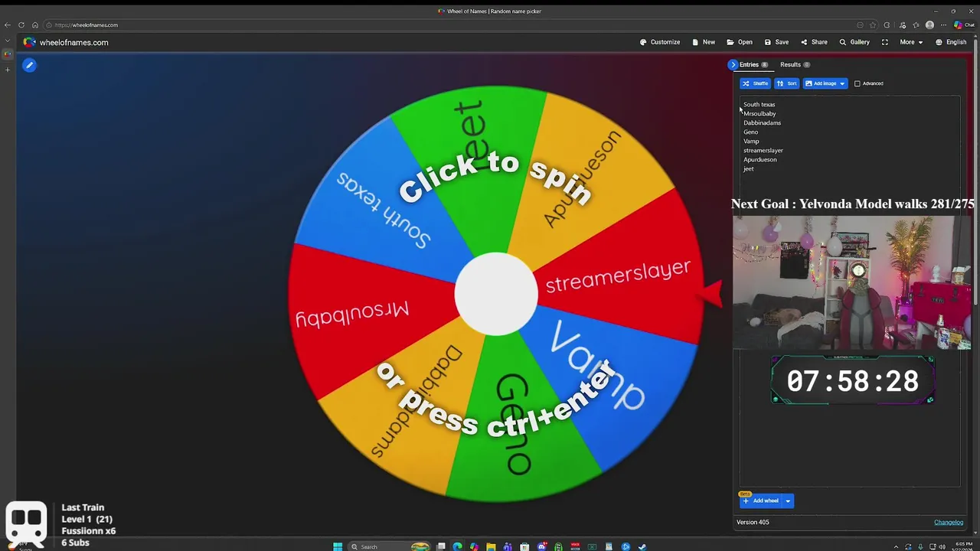Add image to the wheel
Screen dimensions: 980x551
[x=820, y=83]
